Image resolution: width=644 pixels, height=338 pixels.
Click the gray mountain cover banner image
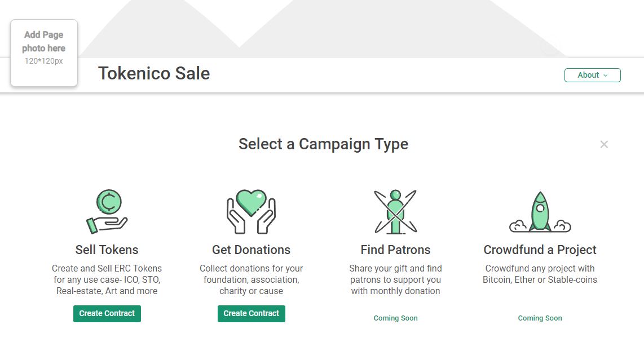323,29
